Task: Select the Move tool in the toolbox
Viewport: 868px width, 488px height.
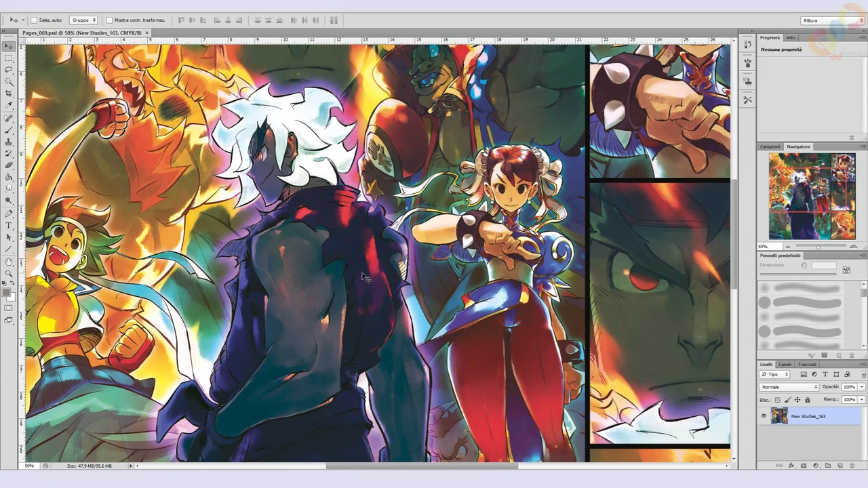Action: (9, 46)
